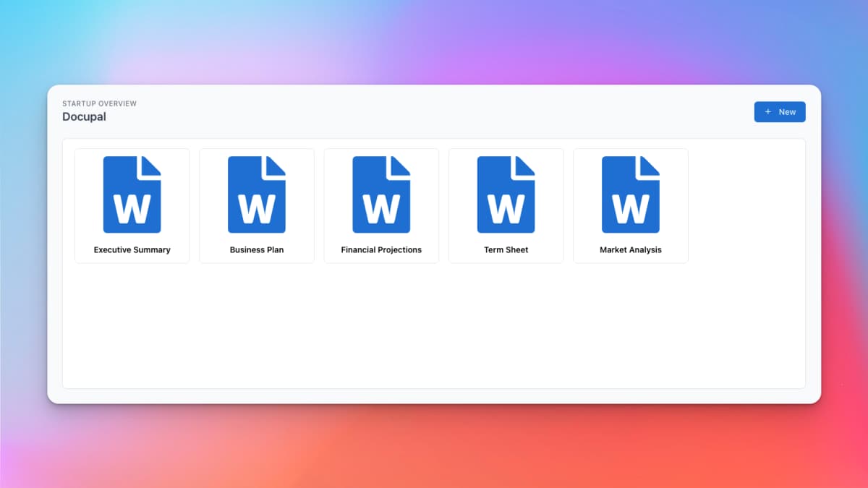Click the Executive Summary file name
Viewport: 868px width, 488px height.
coord(132,250)
